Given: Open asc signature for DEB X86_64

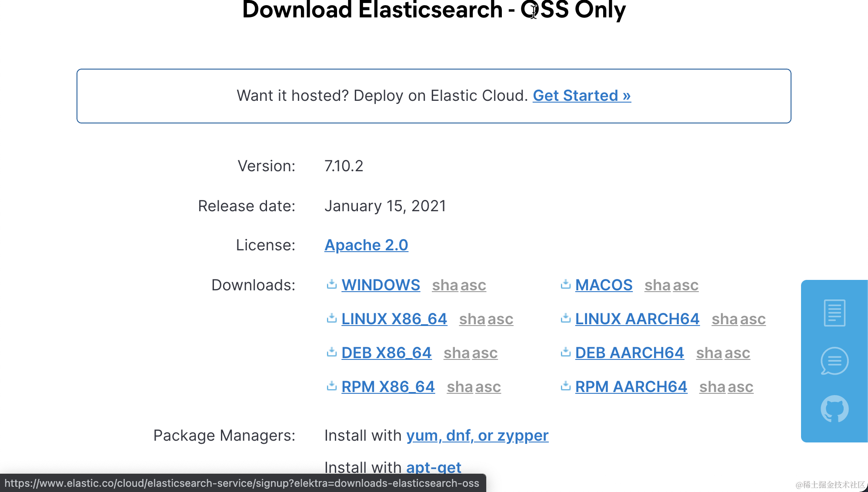Looking at the screenshot, I should coord(485,353).
